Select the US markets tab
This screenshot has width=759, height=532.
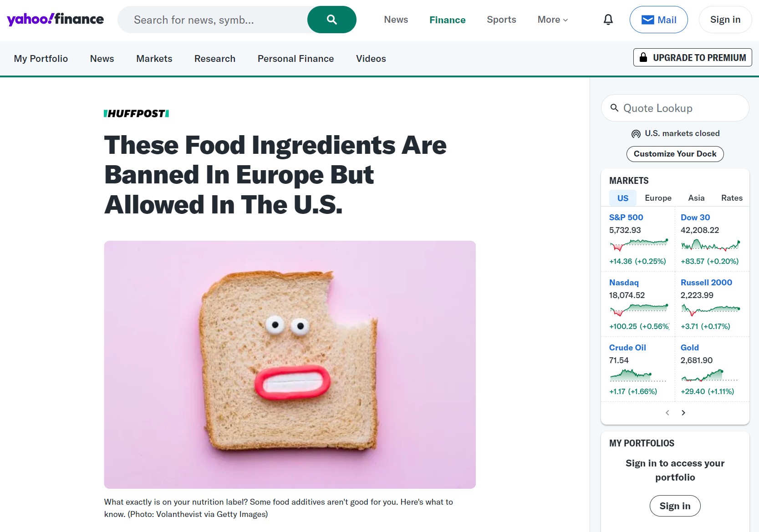tap(622, 198)
